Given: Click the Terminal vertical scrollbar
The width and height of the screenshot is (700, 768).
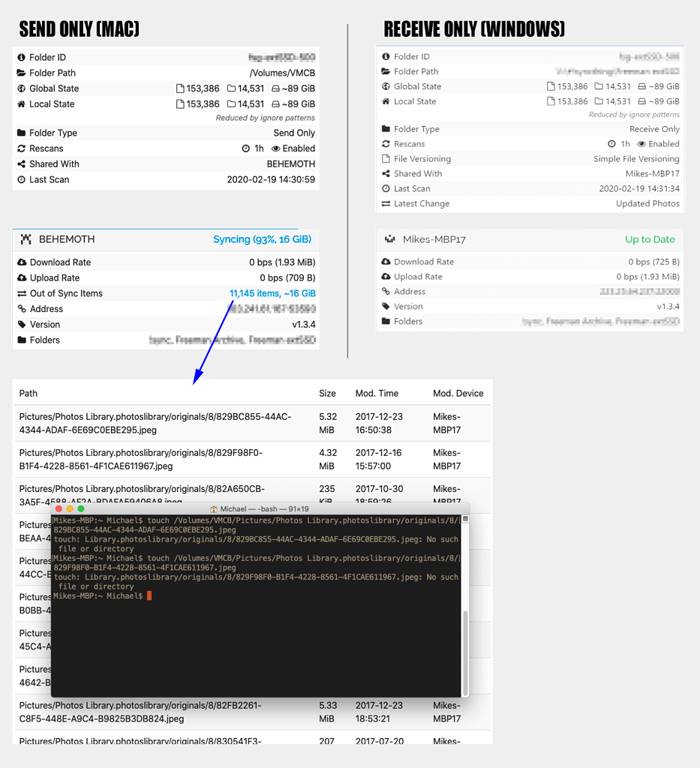Looking at the screenshot, I should tap(465, 652).
